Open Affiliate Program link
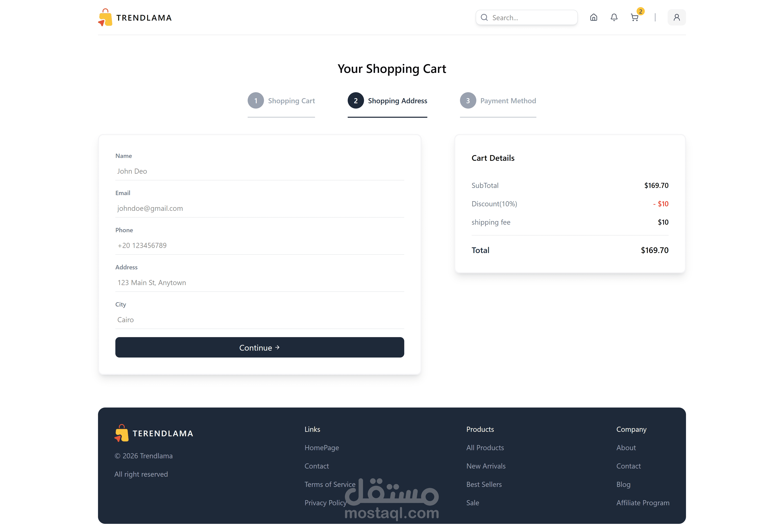Screen dimensions: 784x532 643,503
